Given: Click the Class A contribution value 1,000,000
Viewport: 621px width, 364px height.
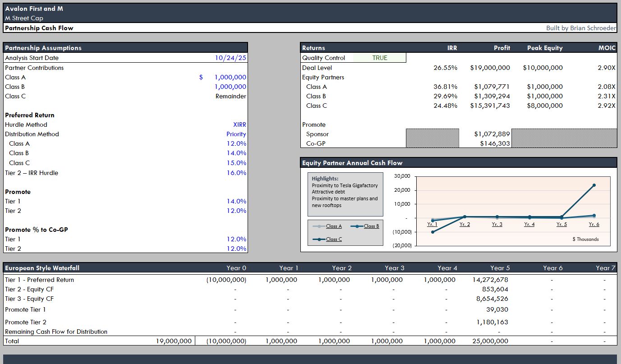Looking at the screenshot, I should pos(230,77).
